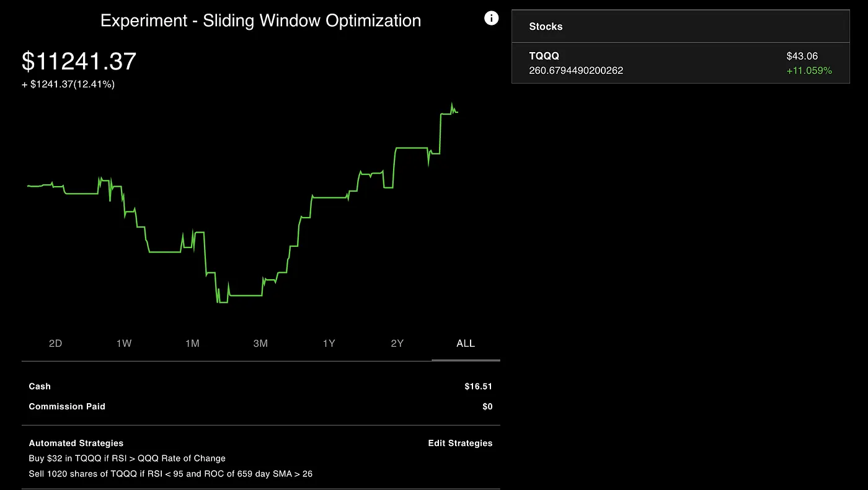Select the 1Y time range tab
The width and height of the screenshot is (868, 490).
click(329, 344)
